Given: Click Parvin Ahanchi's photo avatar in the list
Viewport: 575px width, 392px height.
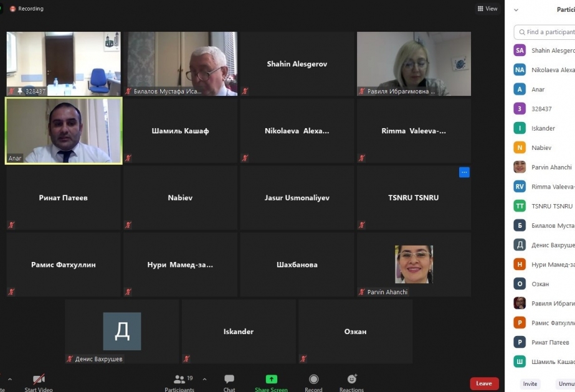Looking at the screenshot, I should [x=520, y=167].
